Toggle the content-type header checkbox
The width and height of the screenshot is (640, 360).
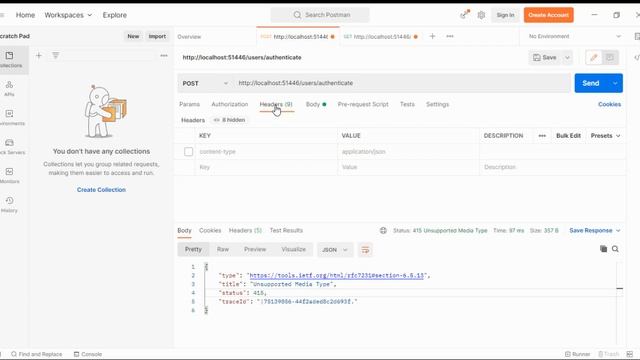click(x=188, y=152)
